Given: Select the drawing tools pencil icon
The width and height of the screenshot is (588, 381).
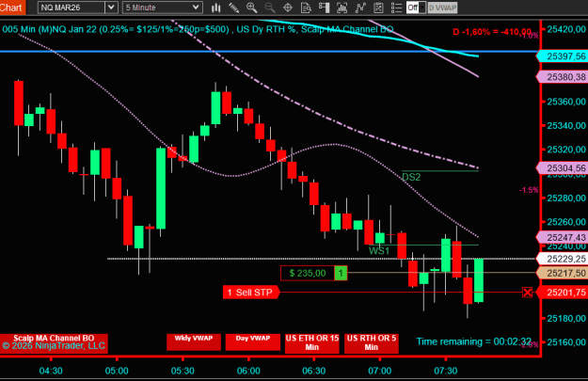Looking at the screenshot, I should (x=234, y=8).
